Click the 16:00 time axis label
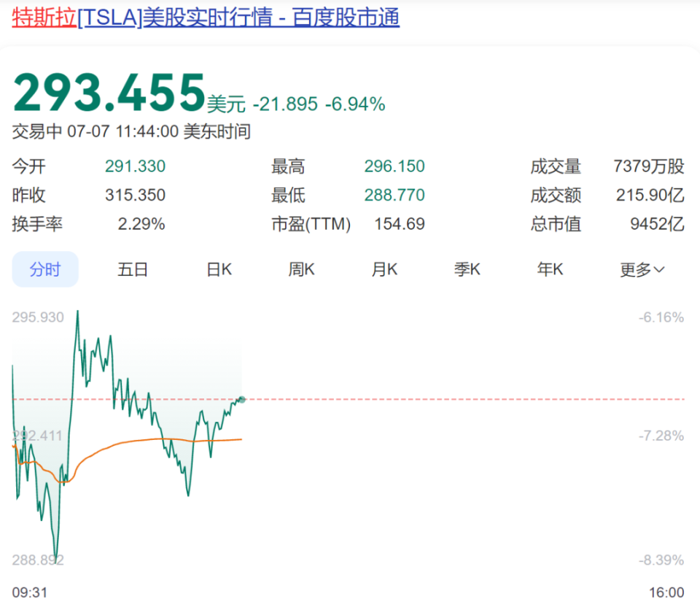Viewport: 700px width, 610px height. [666, 592]
